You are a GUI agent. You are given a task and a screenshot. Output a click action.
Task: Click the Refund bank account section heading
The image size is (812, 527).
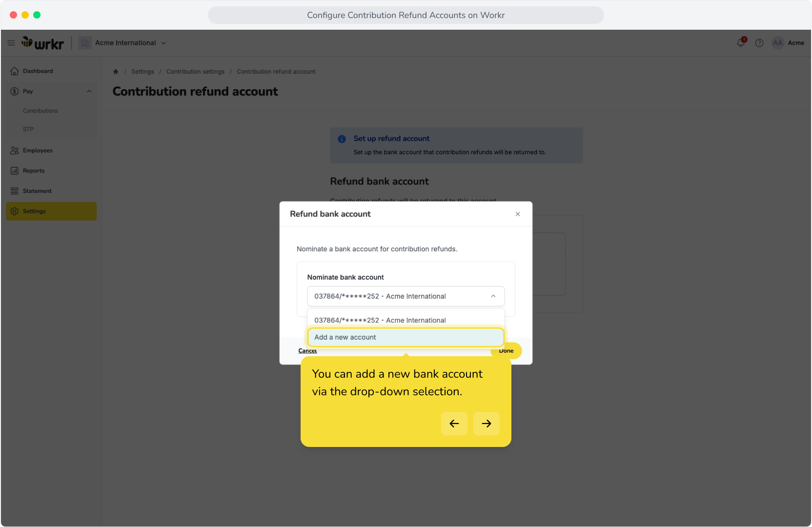(x=379, y=182)
